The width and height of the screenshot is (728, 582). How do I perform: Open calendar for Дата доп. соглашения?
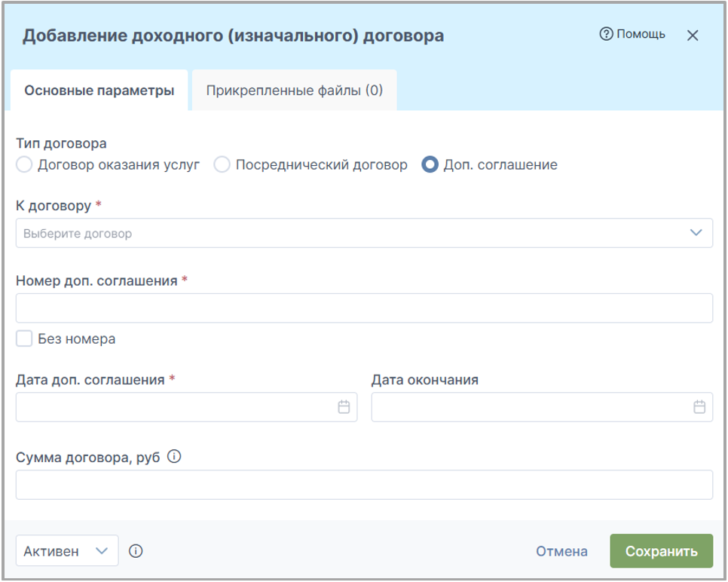pos(344,407)
